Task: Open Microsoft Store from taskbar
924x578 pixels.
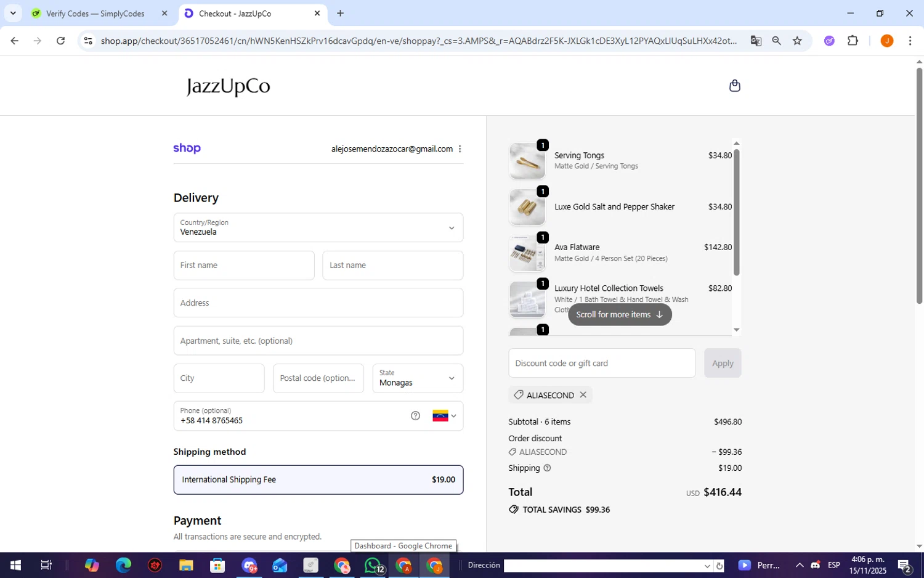Action: pos(217,565)
